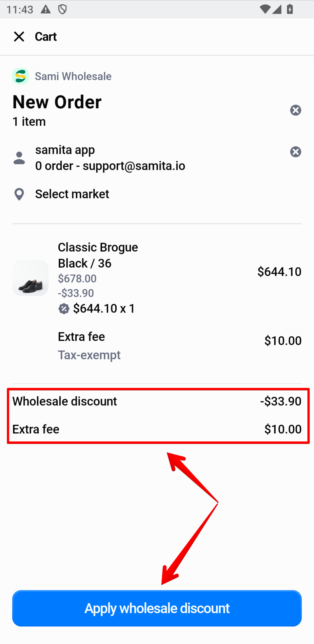
Task: Clear the New Order with its X icon
Action: pos(295,110)
